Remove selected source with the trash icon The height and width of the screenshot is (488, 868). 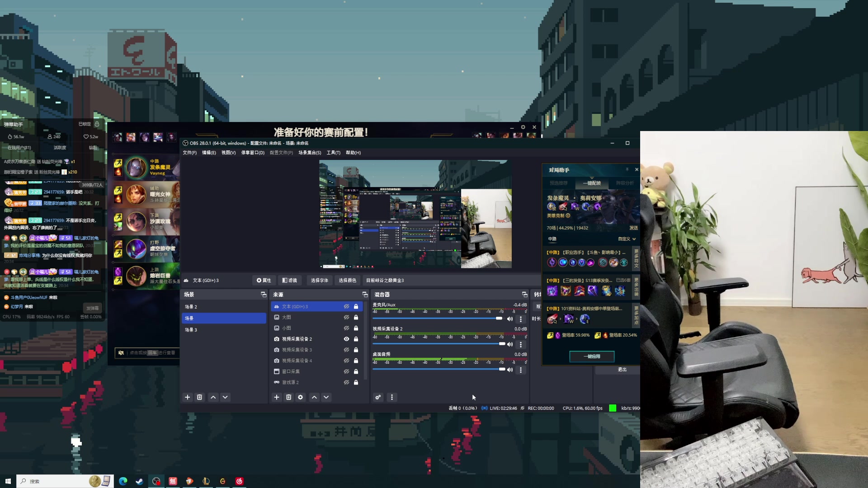[x=289, y=397]
